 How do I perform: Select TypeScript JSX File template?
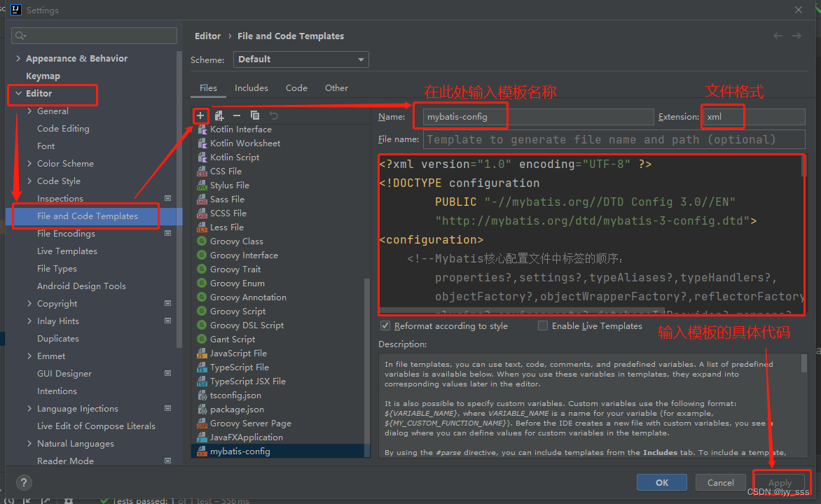tap(248, 381)
